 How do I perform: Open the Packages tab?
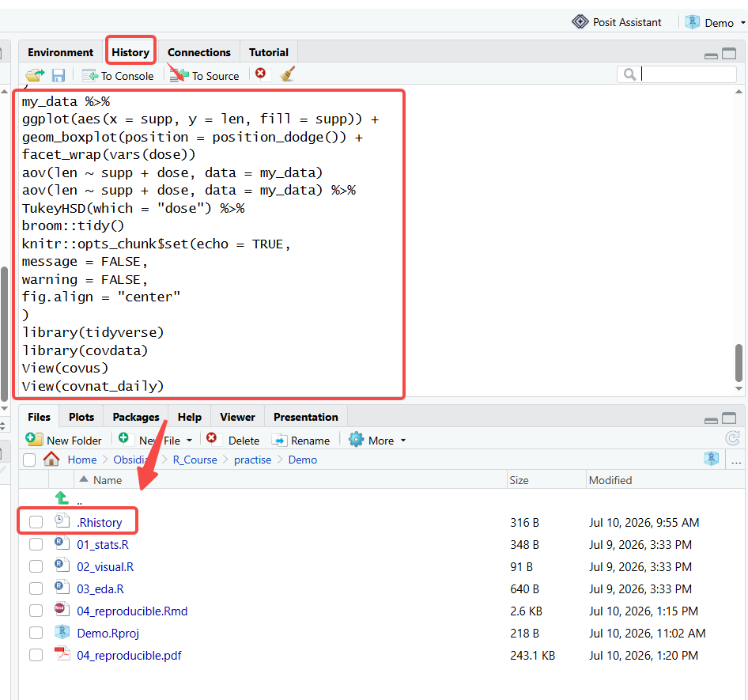click(136, 417)
